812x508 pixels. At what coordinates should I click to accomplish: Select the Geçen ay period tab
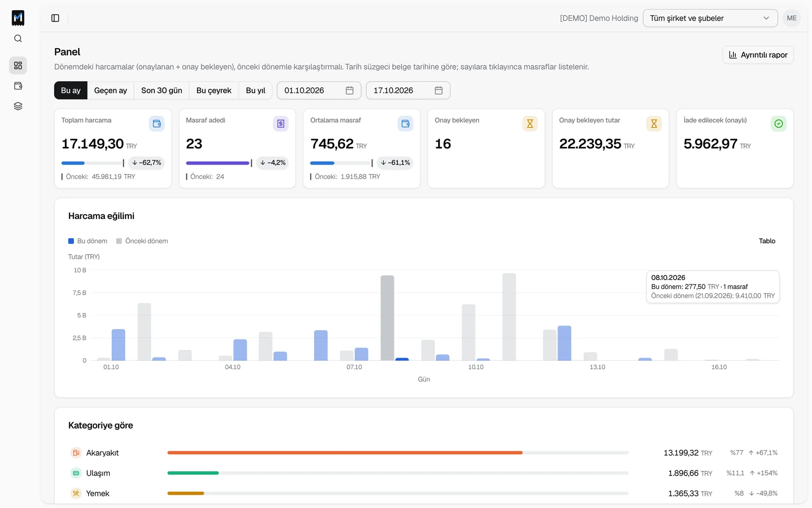tap(111, 90)
